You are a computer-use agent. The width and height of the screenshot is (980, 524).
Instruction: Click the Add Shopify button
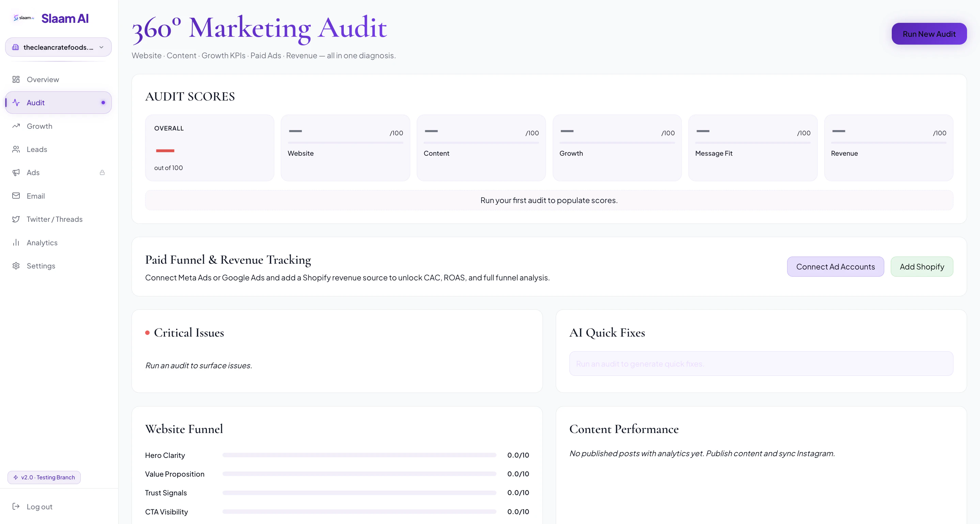tap(922, 266)
